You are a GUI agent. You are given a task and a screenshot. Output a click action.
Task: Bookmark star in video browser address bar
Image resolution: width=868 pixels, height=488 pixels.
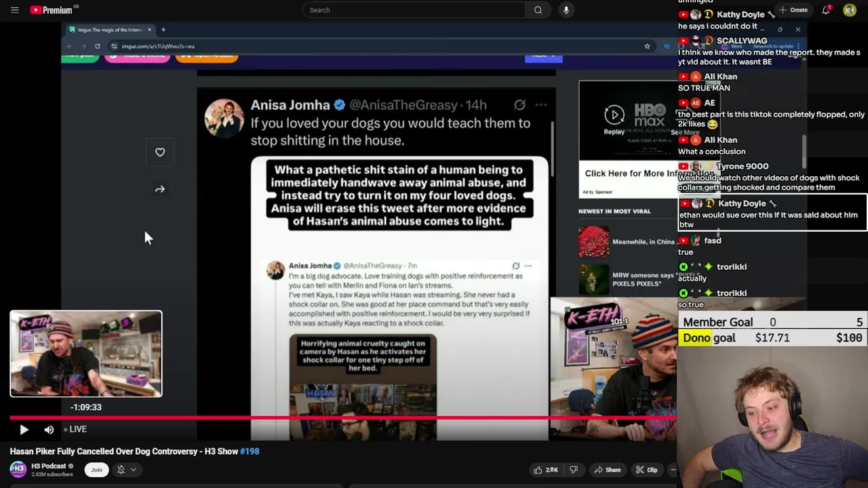click(x=647, y=46)
